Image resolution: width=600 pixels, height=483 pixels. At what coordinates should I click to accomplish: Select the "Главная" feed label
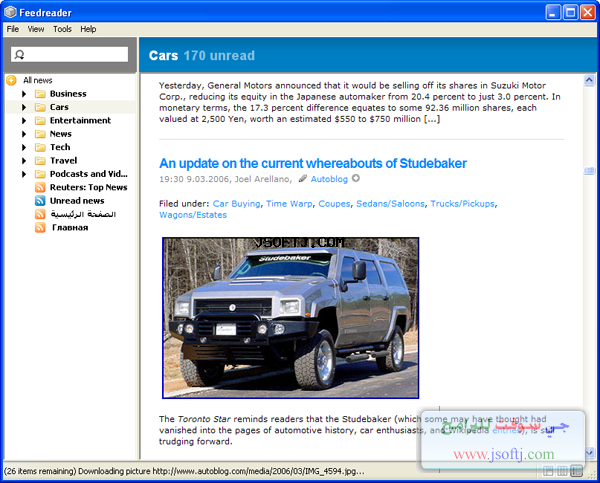pyautogui.click(x=70, y=228)
